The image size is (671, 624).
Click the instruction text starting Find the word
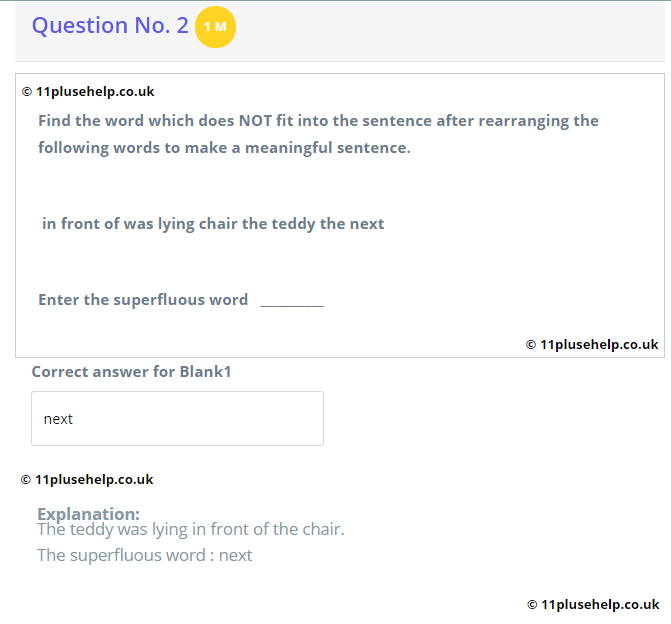[x=318, y=134]
